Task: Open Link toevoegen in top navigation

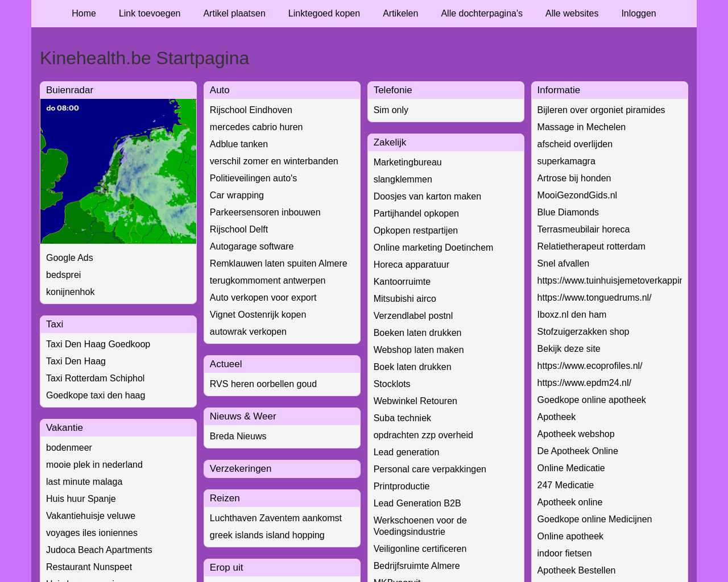Action: (150, 14)
